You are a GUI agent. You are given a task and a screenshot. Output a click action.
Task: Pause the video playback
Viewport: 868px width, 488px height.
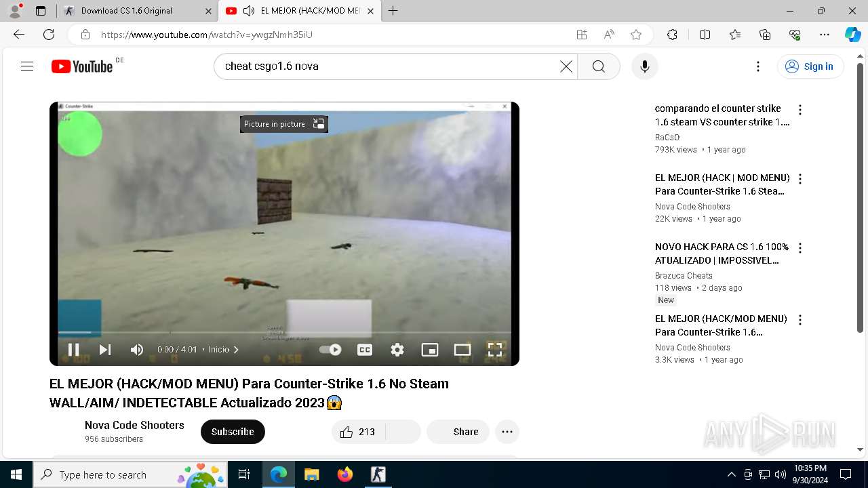pos(73,350)
